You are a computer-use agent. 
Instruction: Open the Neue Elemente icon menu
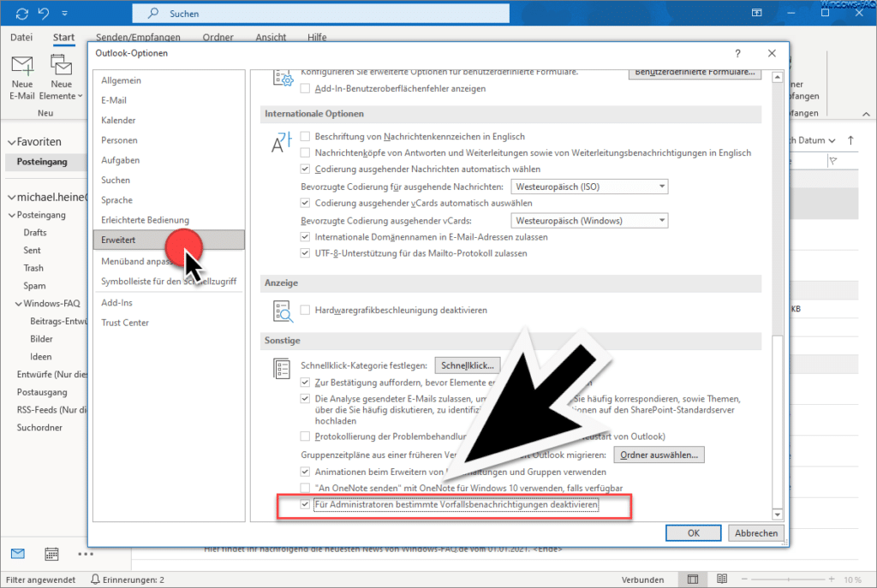pyautogui.click(x=61, y=65)
